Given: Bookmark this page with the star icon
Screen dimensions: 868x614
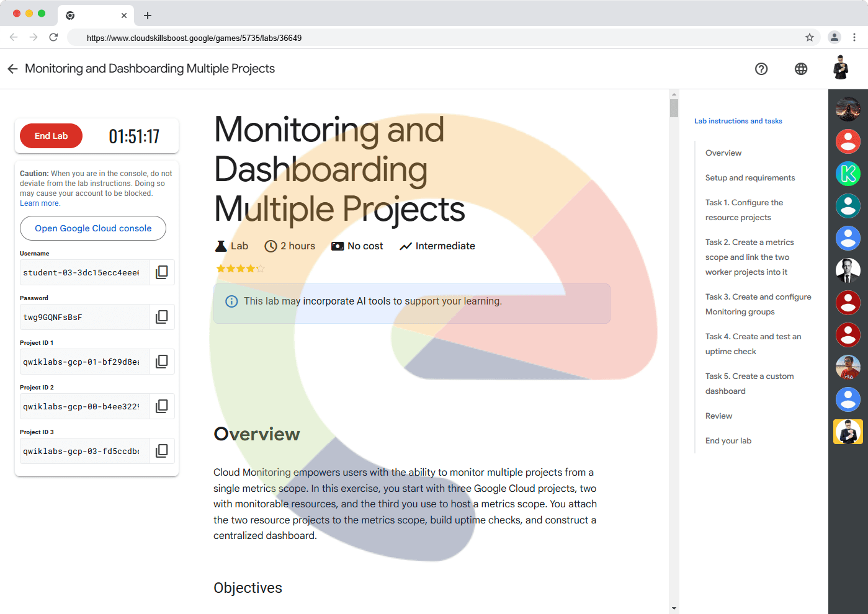Looking at the screenshot, I should point(810,38).
